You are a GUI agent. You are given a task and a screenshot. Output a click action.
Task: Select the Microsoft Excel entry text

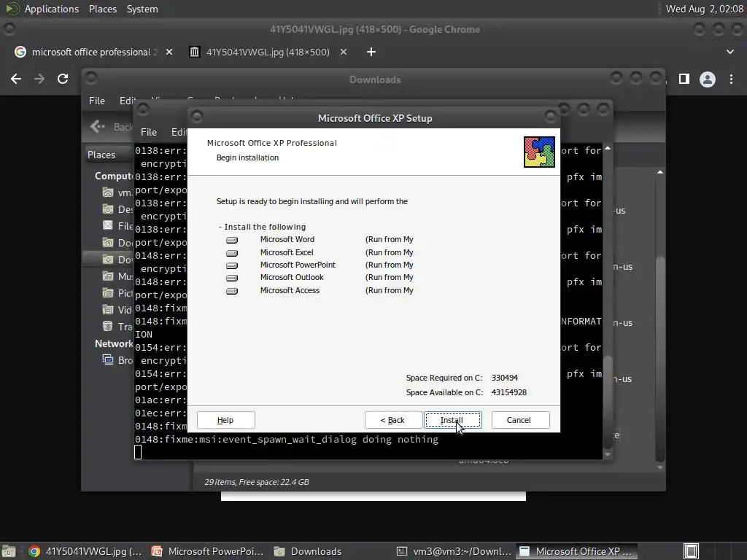pos(287,252)
